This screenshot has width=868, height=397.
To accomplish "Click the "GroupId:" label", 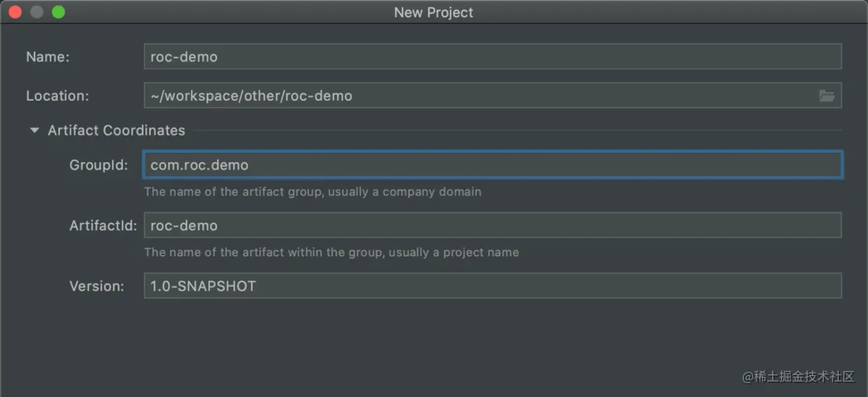I will [x=99, y=165].
